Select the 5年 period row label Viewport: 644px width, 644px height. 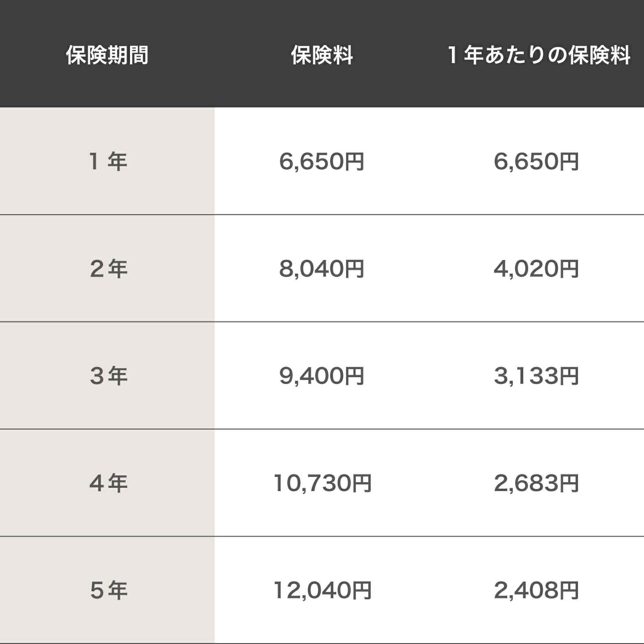click(x=108, y=590)
